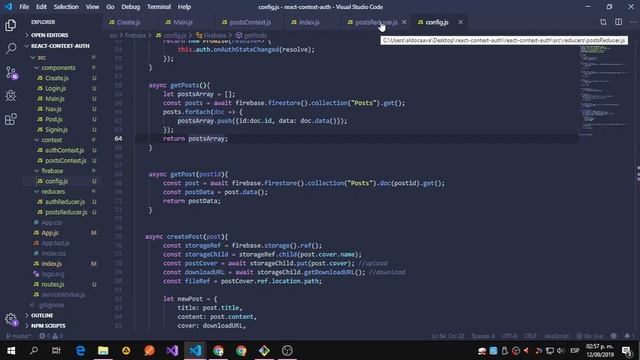Viewport: 640px width, 360px height.
Task: Open the Explorer view in activity bar
Action: 11,25
